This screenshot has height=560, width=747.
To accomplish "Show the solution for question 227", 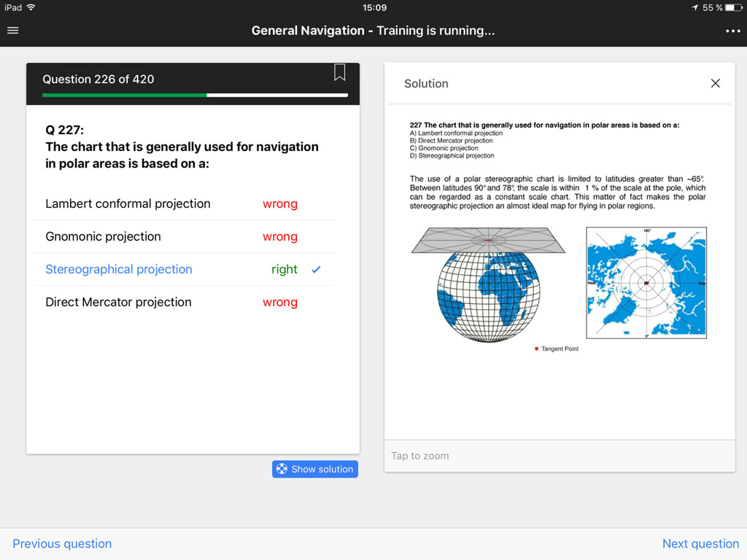I will (314, 469).
